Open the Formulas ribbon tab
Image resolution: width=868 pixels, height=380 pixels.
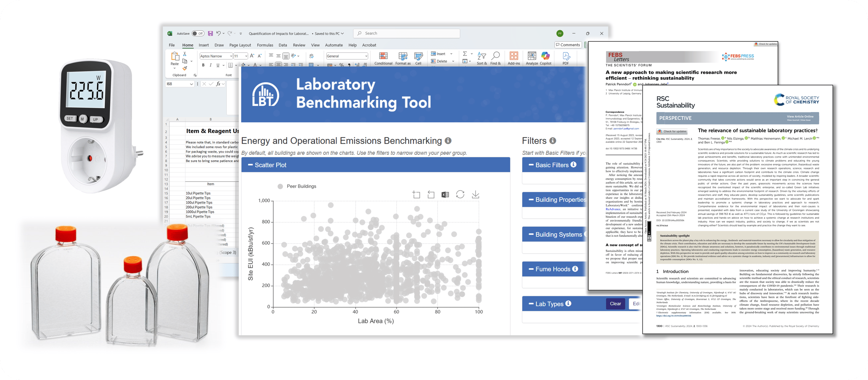coord(265,45)
